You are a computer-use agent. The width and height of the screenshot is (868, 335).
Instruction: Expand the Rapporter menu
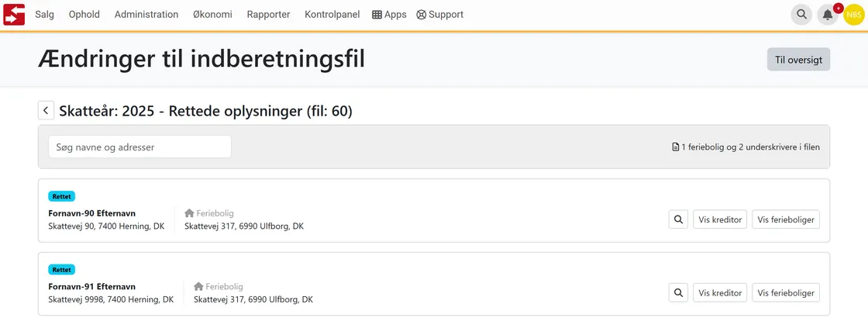click(x=268, y=15)
